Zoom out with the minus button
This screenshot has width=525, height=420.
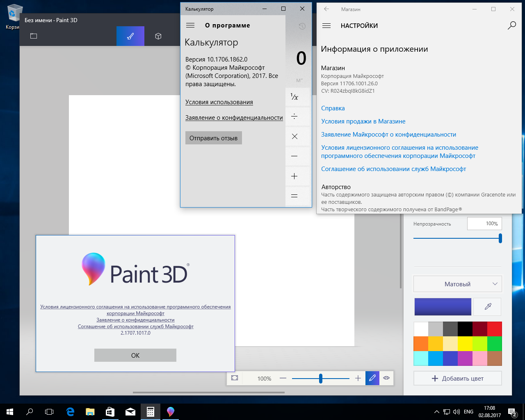pyautogui.click(x=283, y=378)
